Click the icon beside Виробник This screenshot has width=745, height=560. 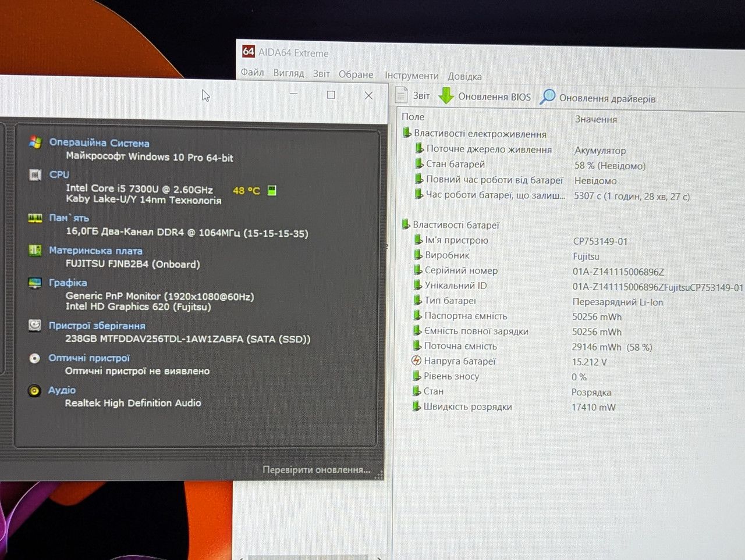coord(418,255)
